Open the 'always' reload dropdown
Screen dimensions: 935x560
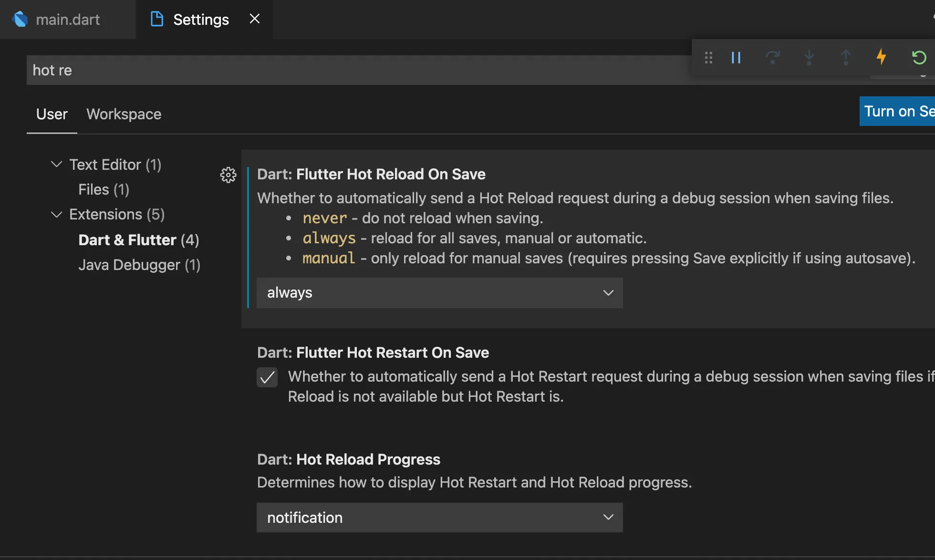click(439, 293)
